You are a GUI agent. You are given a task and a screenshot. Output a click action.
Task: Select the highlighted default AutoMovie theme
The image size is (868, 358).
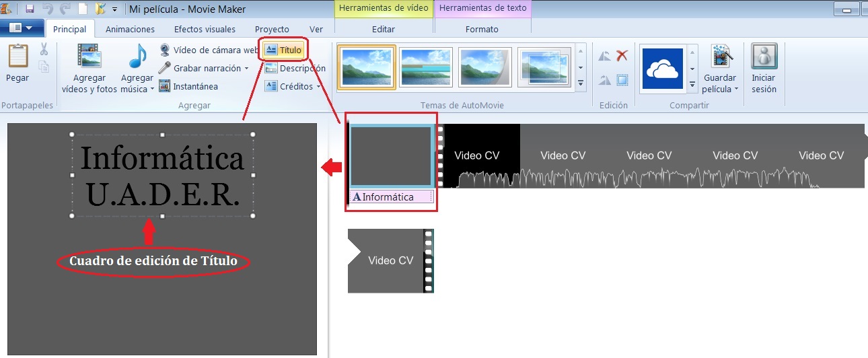[x=367, y=67]
